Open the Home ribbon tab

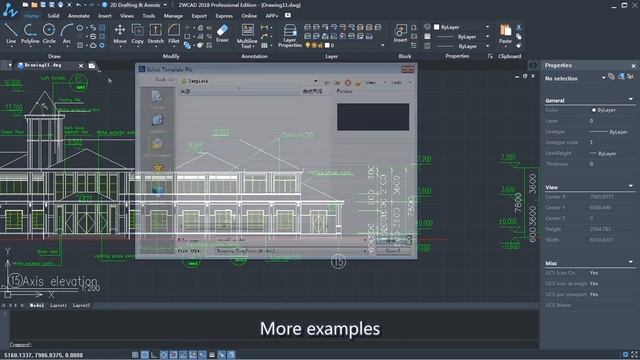tap(31, 16)
